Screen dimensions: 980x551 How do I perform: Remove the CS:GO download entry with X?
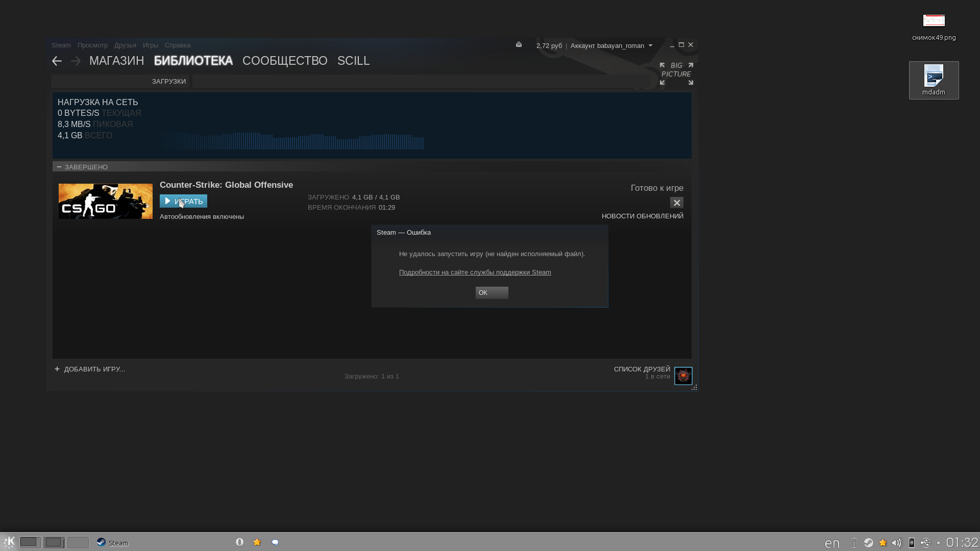click(676, 203)
